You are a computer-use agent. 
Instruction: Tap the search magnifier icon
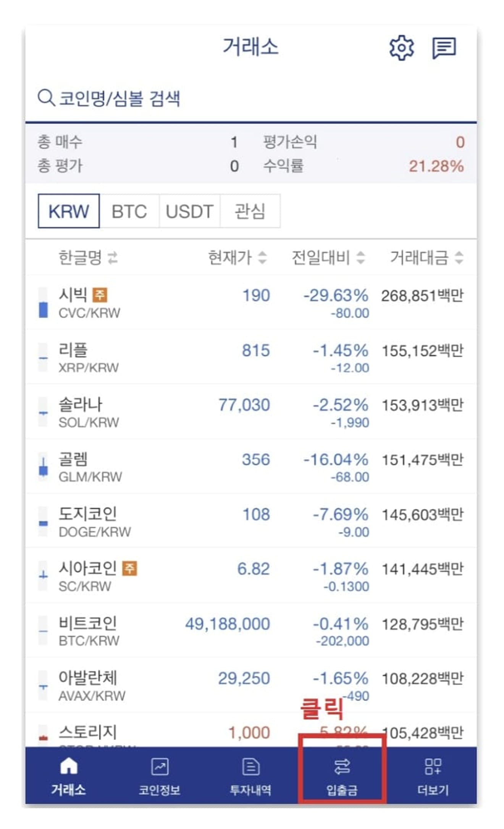[x=46, y=98]
